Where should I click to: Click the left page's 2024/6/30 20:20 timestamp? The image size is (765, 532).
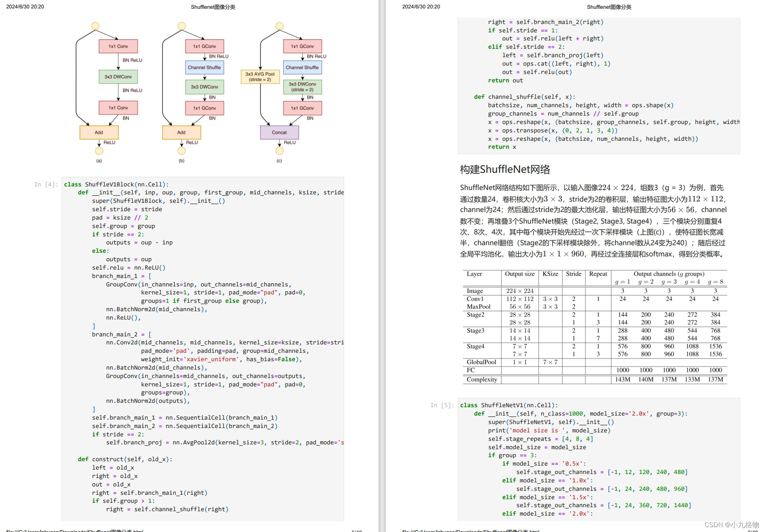pos(25,7)
